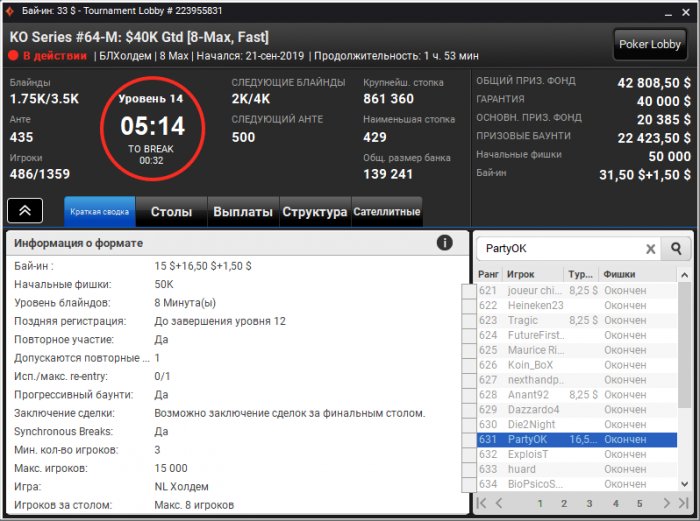This screenshot has width=700, height=521.
Task: Close the Tournament Lobby window
Action: [685, 10]
